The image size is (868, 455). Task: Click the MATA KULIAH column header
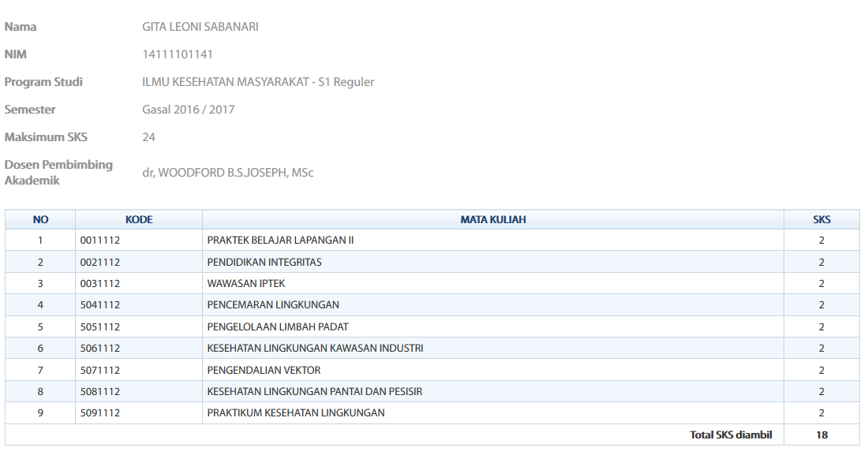point(493,220)
